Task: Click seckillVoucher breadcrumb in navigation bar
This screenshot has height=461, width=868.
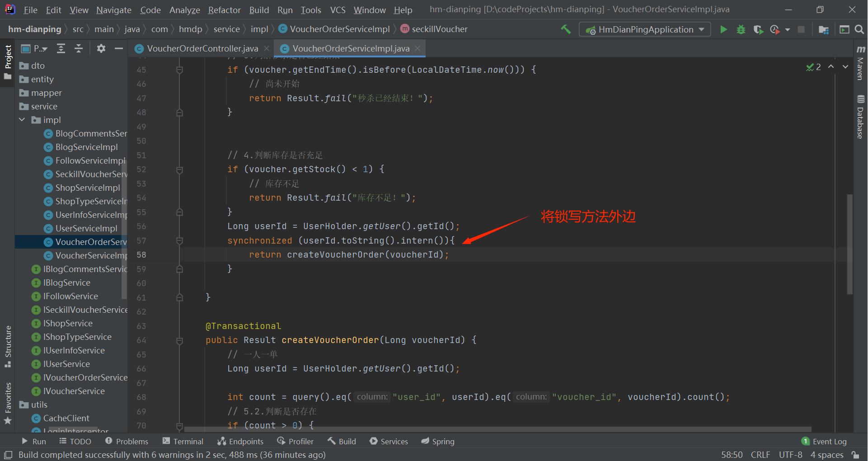Action: point(440,29)
